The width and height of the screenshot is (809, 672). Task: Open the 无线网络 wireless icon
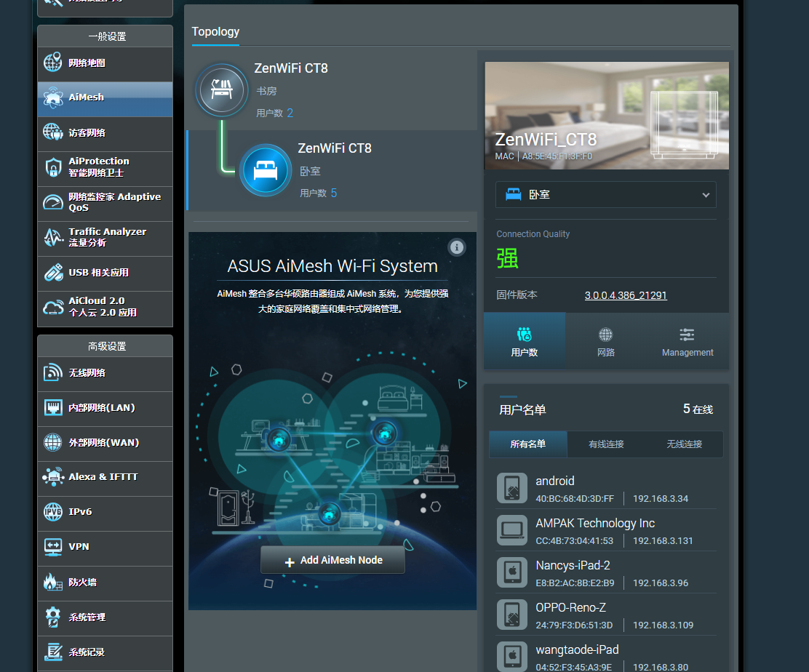pyautogui.click(x=52, y=372)
